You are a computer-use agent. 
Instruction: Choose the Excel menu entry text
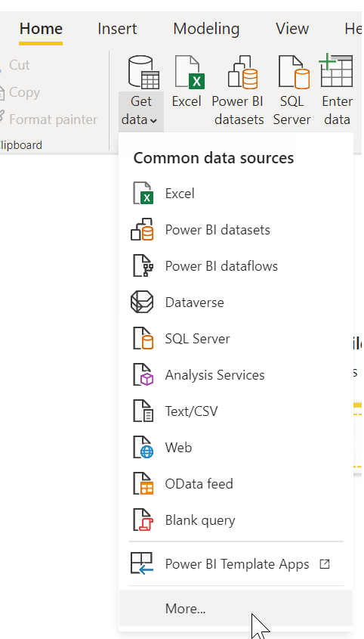point(180,193)
